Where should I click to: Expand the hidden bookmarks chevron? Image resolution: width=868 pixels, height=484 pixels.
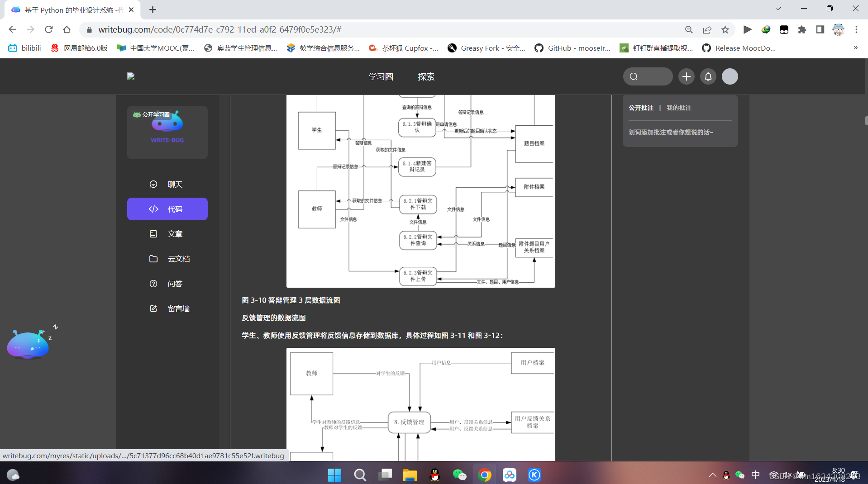[x=856, y=47]
